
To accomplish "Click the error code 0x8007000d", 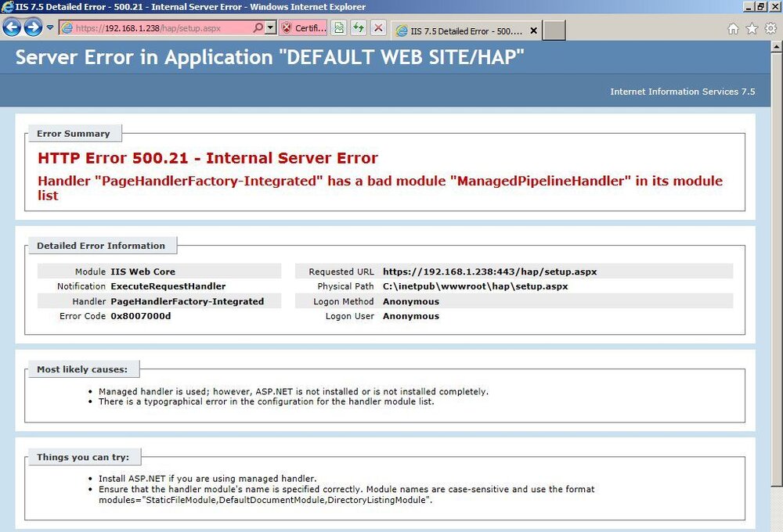I will pyautogui.click(x=141, y=316).
